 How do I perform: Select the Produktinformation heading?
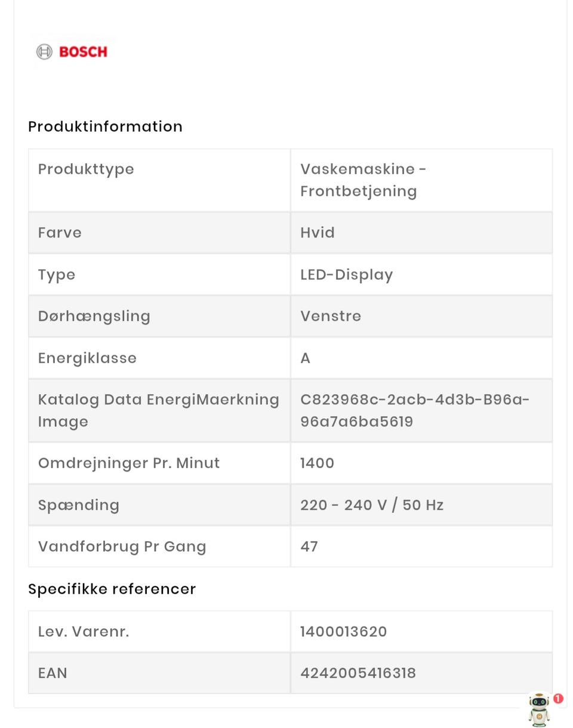pos(105,127)
